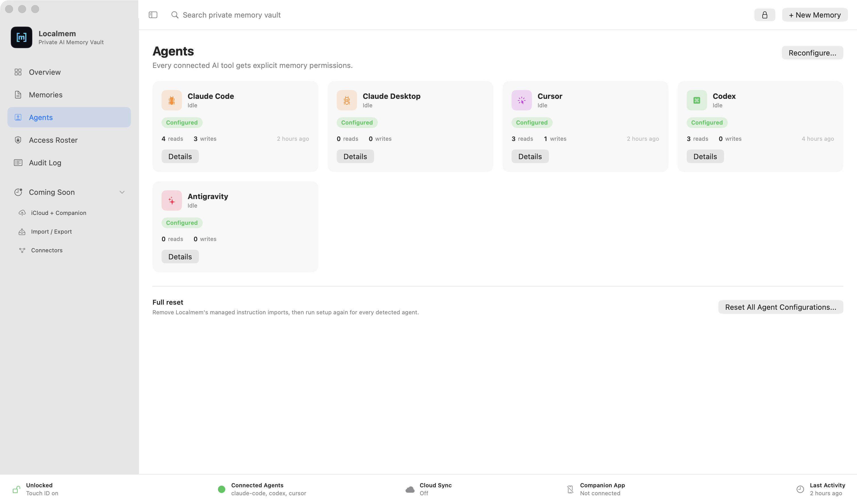The image size is (857, 504).
Task: Click the Claude Desktop agent icon
Action: (347, 100)
